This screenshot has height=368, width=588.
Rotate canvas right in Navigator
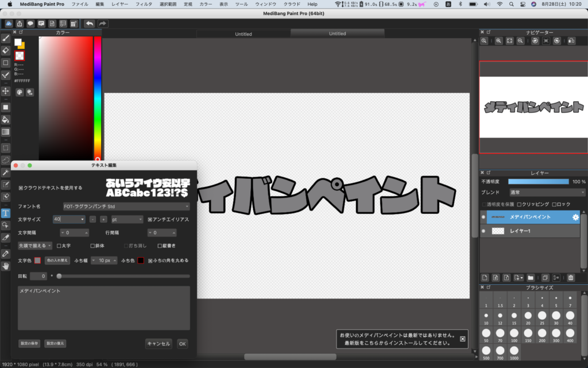tap(557, 41)
